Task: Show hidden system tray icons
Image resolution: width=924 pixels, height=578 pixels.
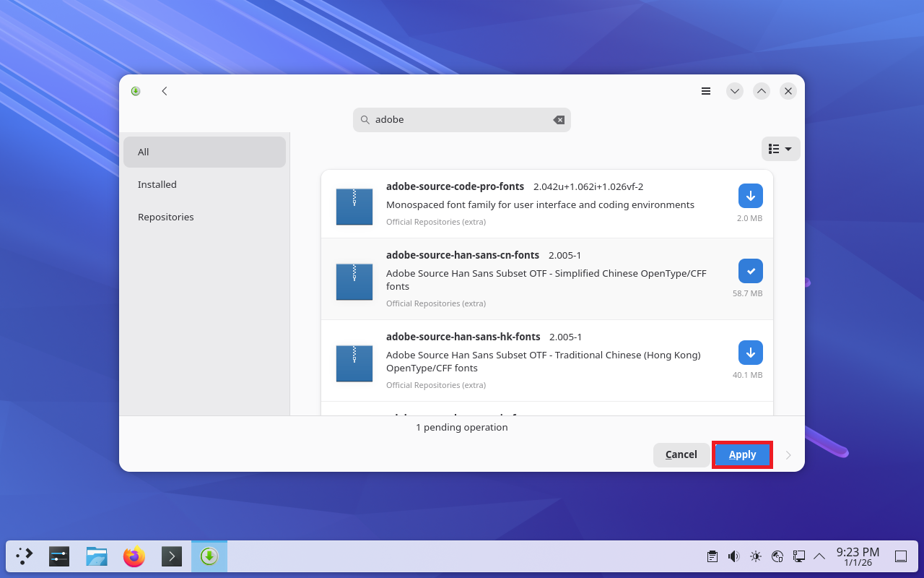Action: pyautogui.click(x=819, y=556)
